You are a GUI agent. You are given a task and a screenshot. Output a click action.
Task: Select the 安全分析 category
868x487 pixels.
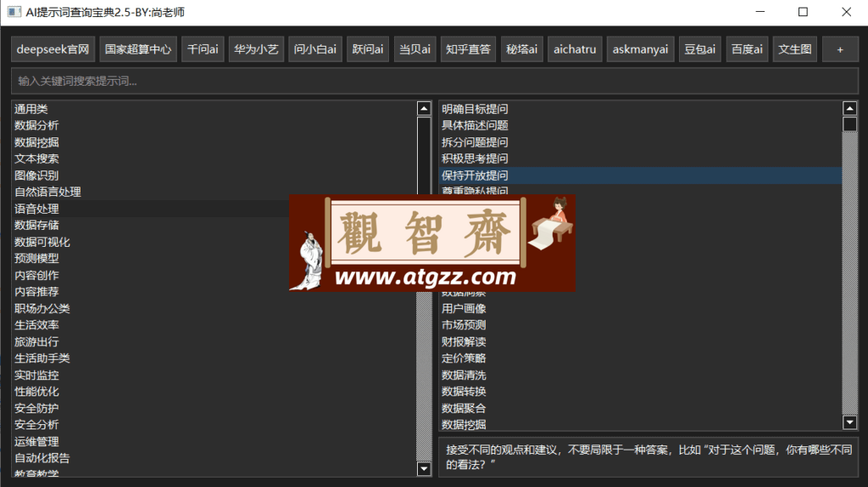tap(214, 425)
